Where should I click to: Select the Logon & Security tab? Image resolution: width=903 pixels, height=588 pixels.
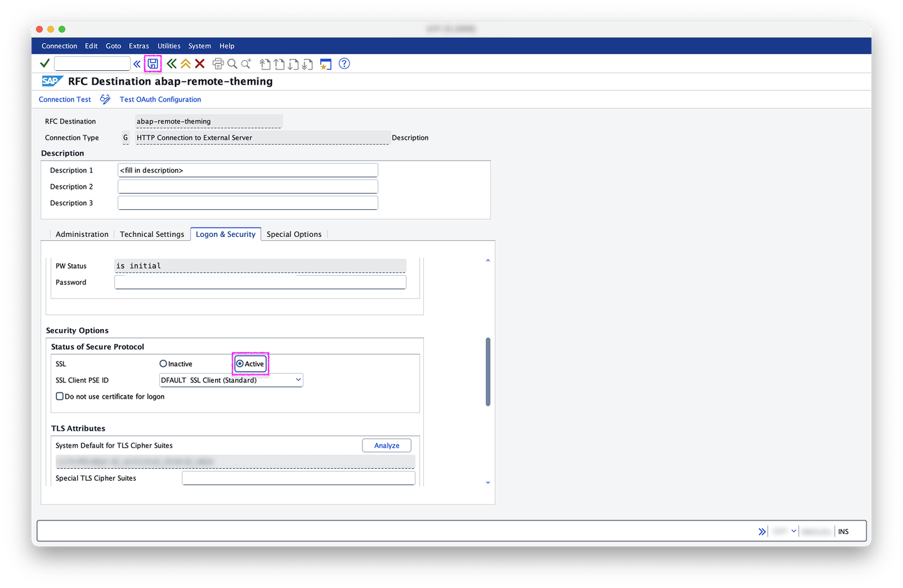pos(226,234)
